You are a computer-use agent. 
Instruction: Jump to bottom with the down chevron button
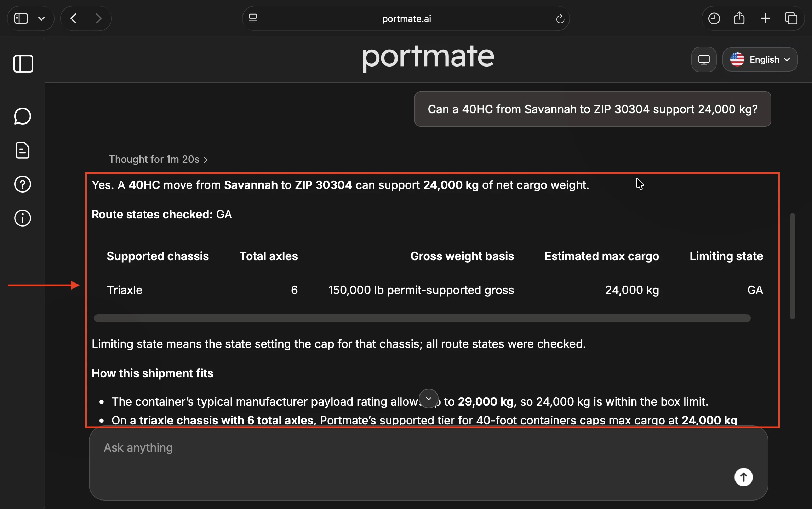point(428,399)
